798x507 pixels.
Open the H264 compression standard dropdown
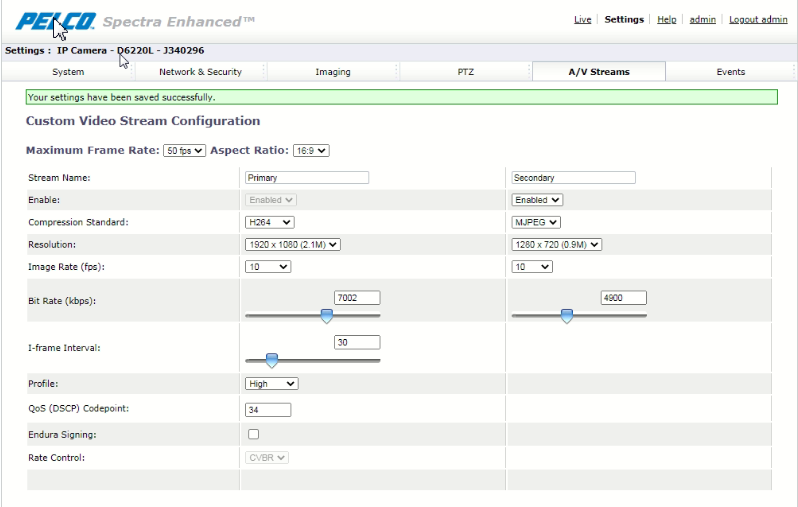[269, 222]
